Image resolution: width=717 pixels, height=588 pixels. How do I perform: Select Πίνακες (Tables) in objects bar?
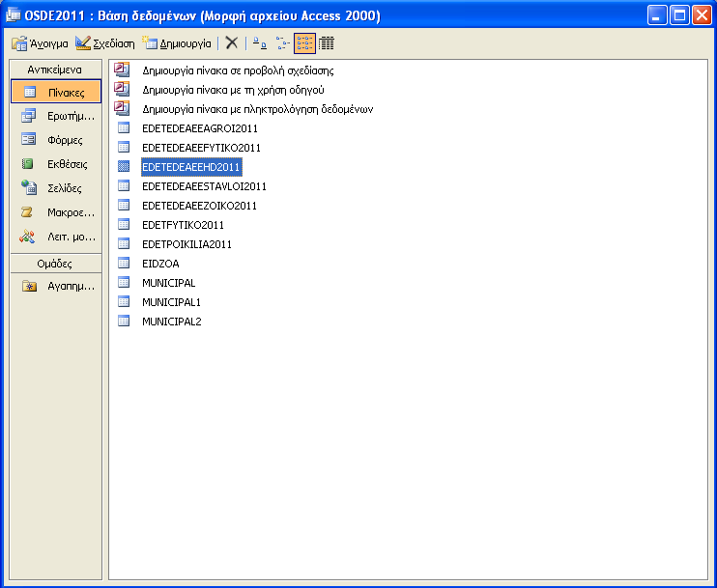coord(56,92)
